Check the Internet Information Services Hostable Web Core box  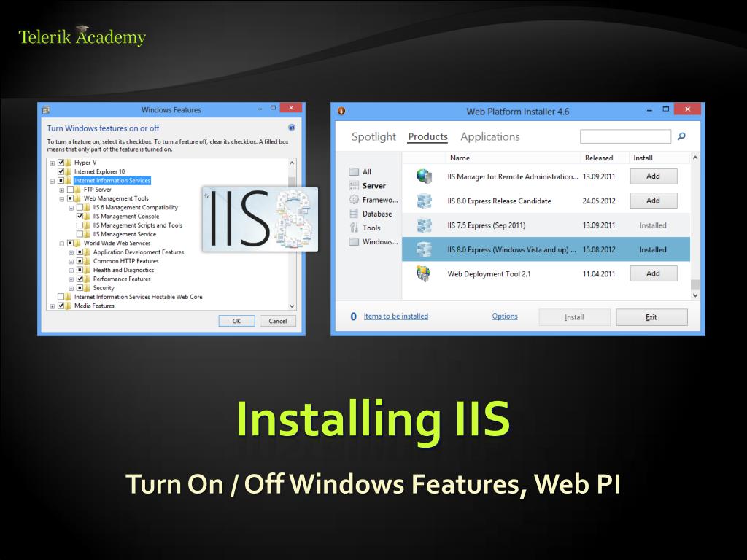tap(61, 297)
